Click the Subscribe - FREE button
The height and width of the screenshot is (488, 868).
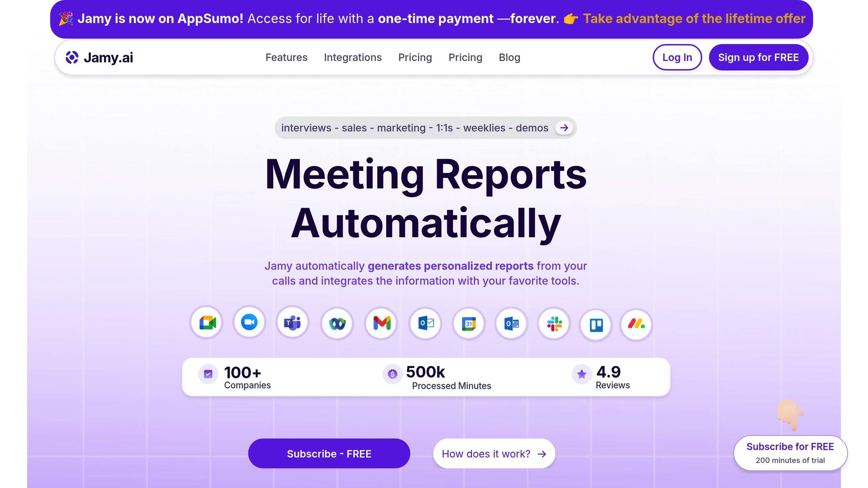pyautogui.click(x=329, y=453)
